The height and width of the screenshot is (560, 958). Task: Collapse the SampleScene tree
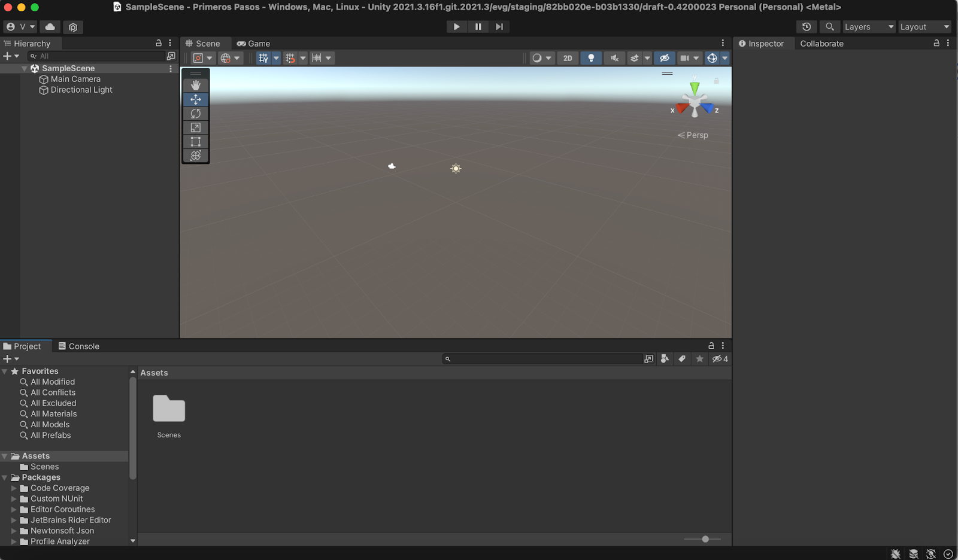coord(25,69)
